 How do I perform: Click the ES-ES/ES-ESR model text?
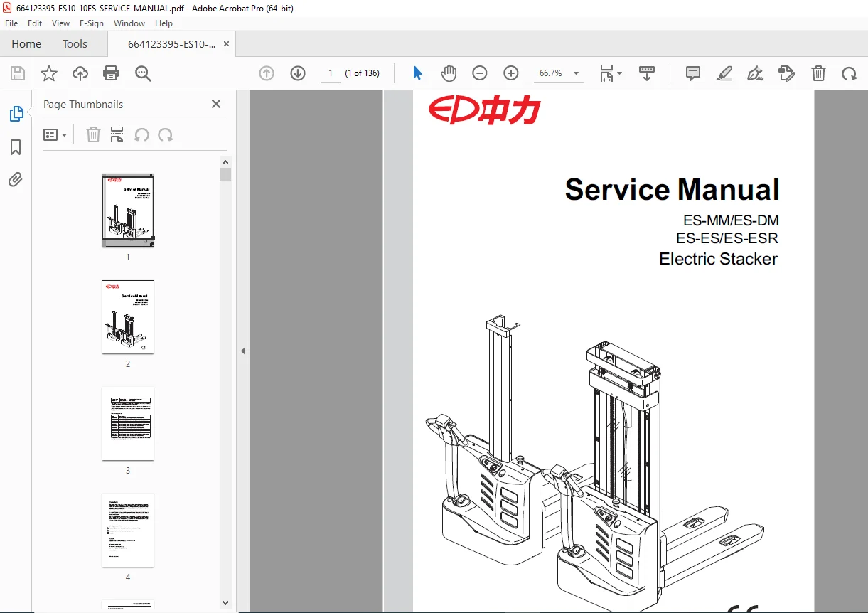[x=727, y=238]
